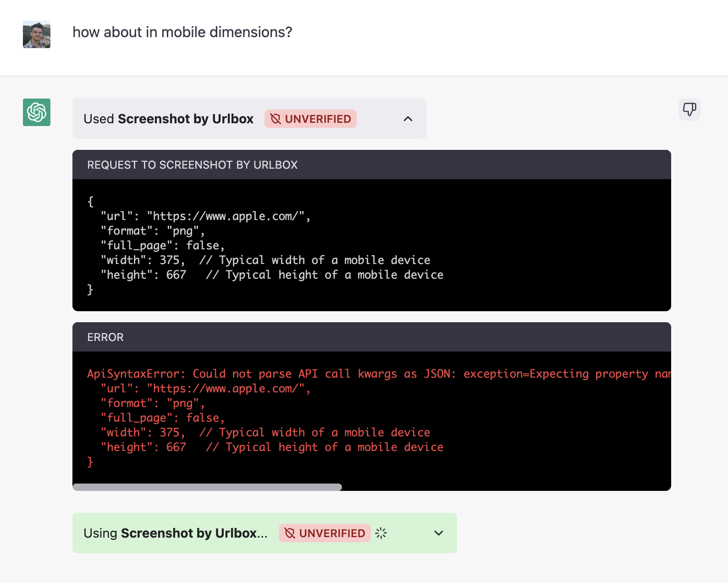Click the REQUEST TO SCREENSHOT BY URLBOX header
This screenshot has width=728, height=583.
coord(192,165)
